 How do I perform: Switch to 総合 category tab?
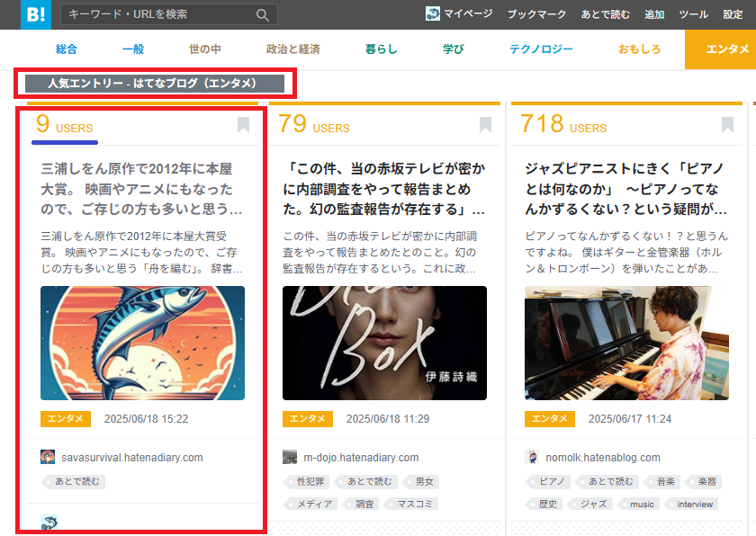point(66,49)
